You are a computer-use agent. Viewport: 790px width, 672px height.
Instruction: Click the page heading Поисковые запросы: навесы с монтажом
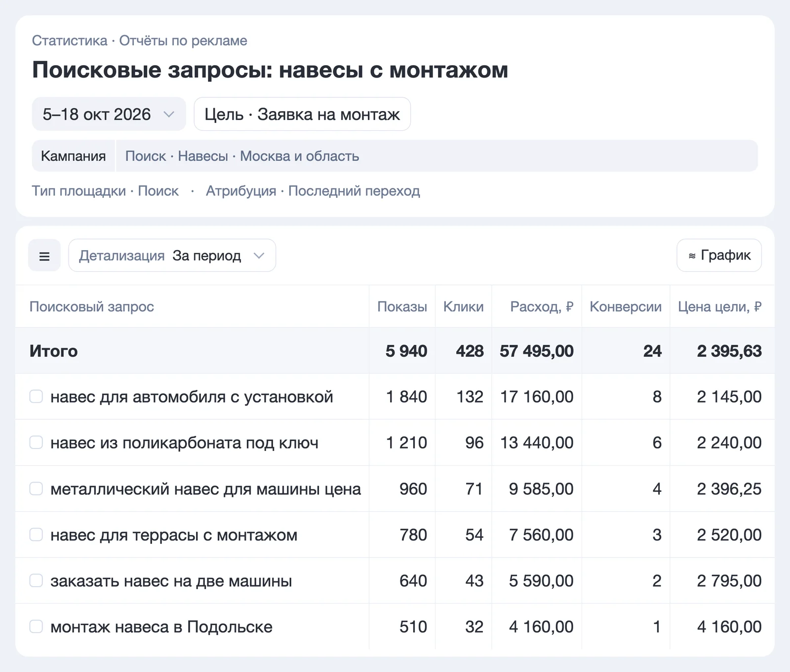[270, 70]
